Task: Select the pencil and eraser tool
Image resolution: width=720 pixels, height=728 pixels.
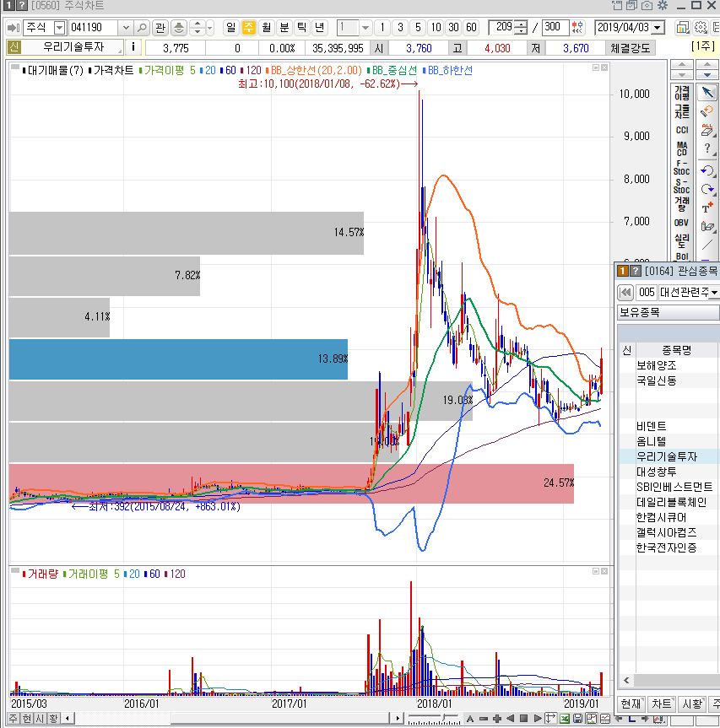Action: 707,227
